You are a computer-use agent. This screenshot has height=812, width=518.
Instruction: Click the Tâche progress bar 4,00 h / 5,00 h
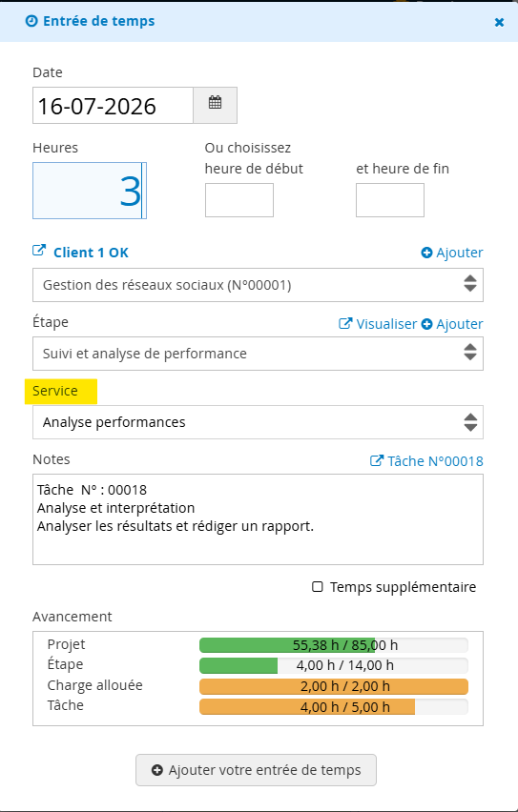coord(333,707)
